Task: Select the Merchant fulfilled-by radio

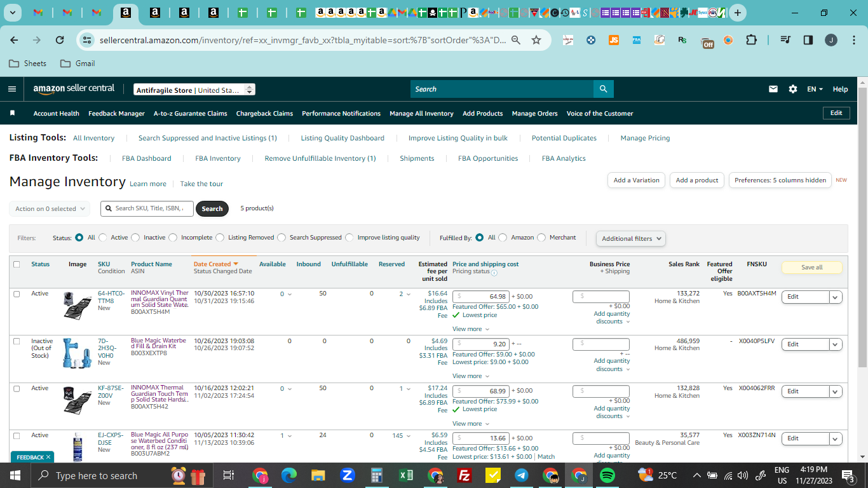Action: click(x=541, y=238)
